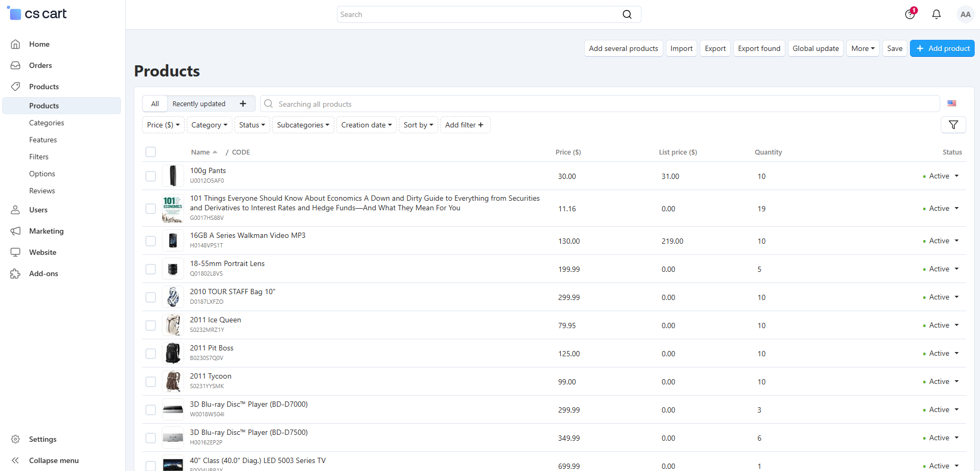Select the 16GB A Series Walkman Video MP3 checkbox
Viewport: 980px width, 471px height.
(x=151, y=241)
